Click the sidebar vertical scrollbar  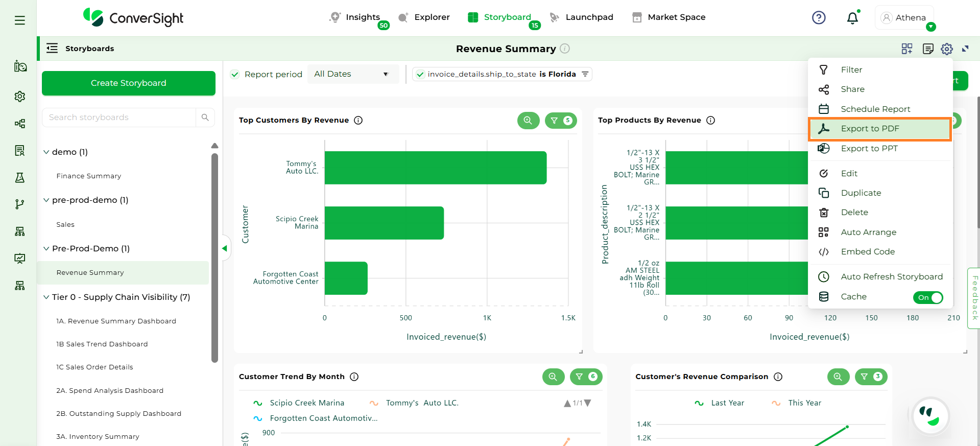214,255
